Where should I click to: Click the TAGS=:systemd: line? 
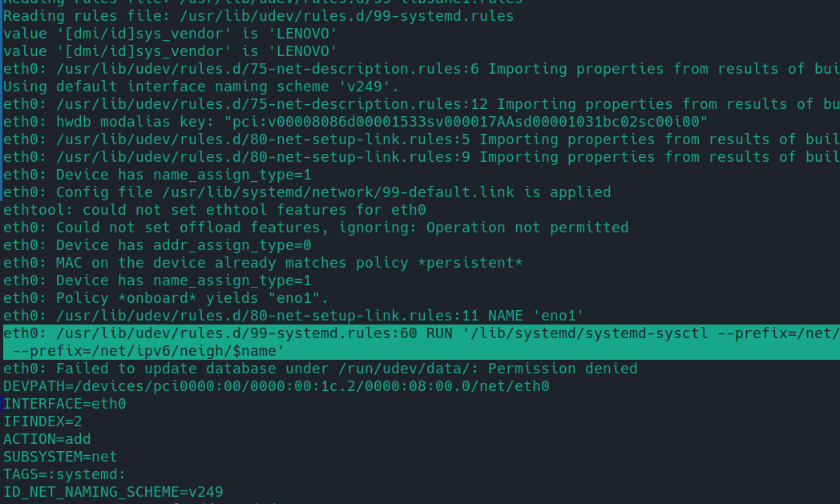coord(65,474)
